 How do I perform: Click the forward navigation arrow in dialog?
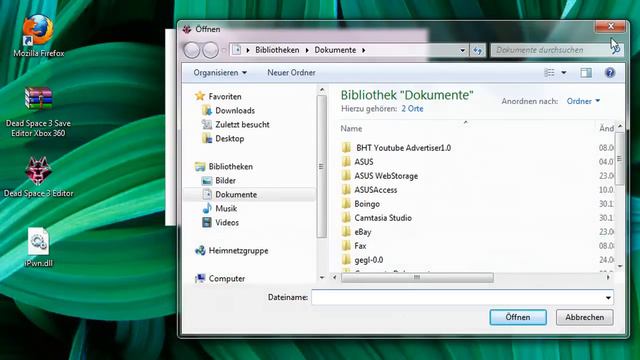point(211,50)
